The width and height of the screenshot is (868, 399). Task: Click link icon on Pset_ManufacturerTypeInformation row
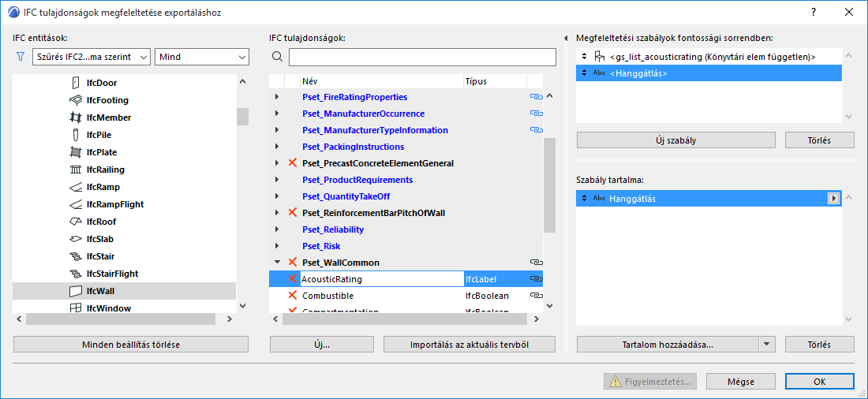click(535, 130)
